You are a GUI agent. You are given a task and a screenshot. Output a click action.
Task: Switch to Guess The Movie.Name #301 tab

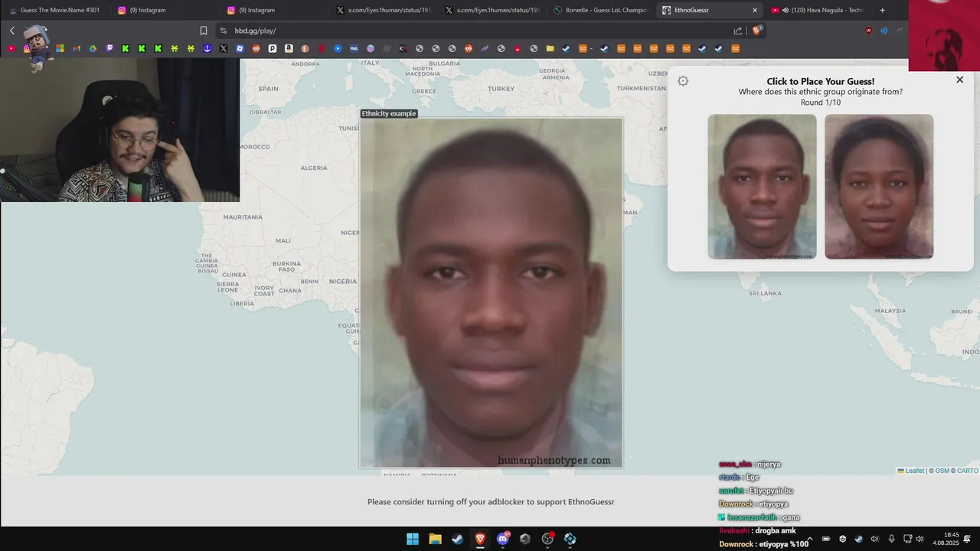coord(54,10)
